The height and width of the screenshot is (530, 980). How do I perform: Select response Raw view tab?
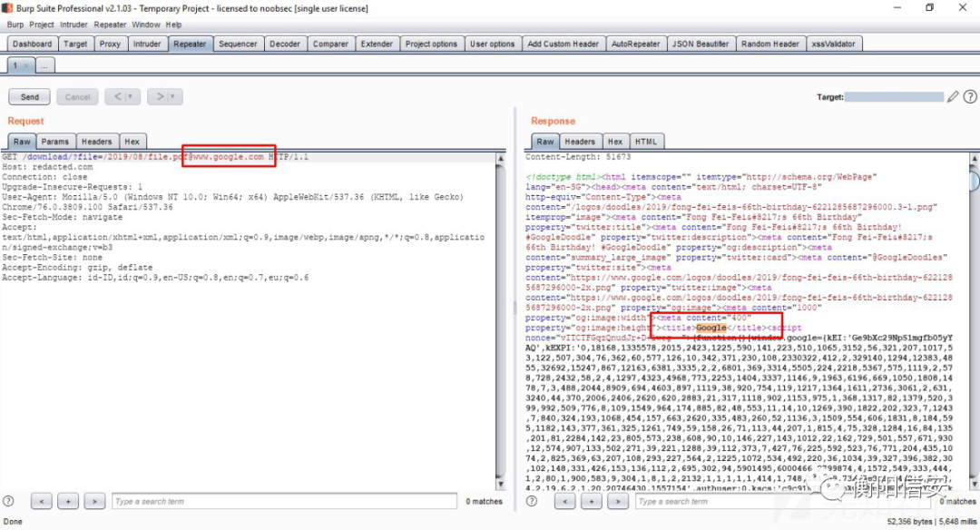pyautogui.click(x=545, y=142)
